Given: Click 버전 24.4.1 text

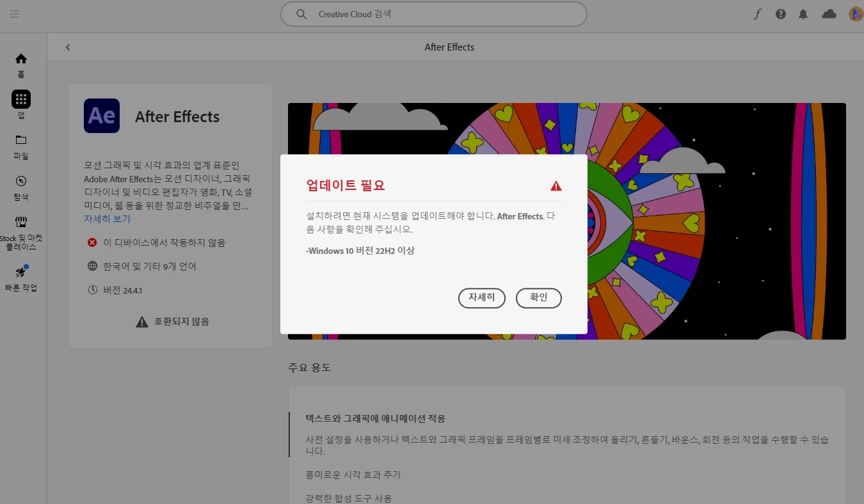Looking at the screenshot, I should (x=122, y=290).
